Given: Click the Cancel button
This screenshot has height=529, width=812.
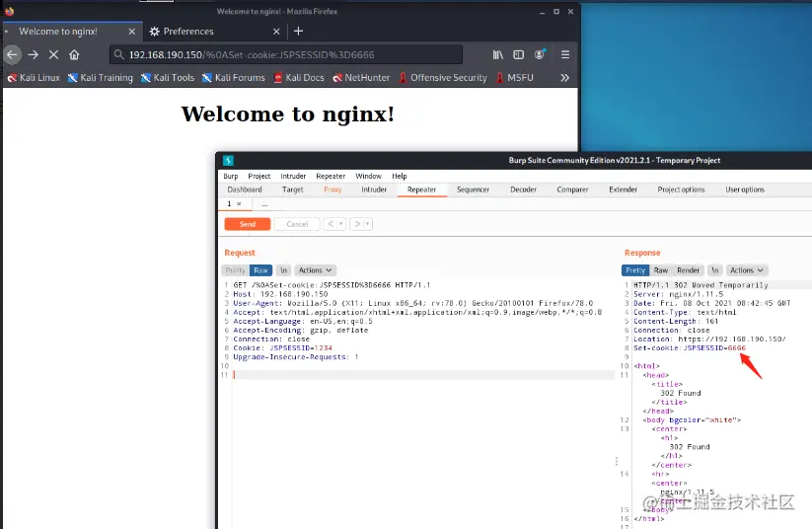Looking at the screenshot, I should [297, 224].
